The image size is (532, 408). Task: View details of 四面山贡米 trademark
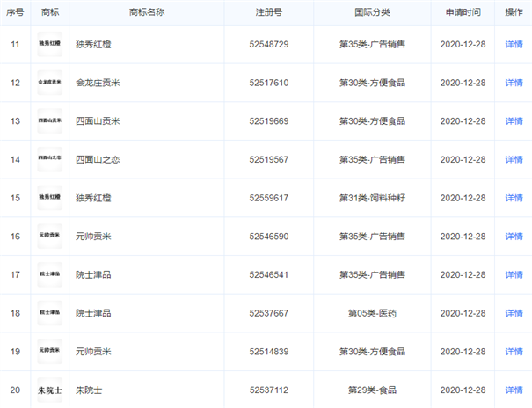[x=514, y=120]
